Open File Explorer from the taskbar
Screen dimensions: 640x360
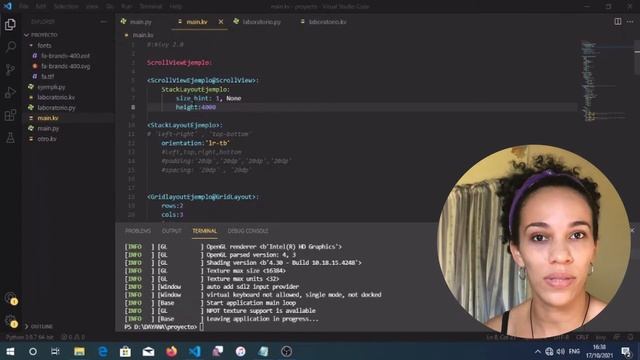[x=79, y=351]
